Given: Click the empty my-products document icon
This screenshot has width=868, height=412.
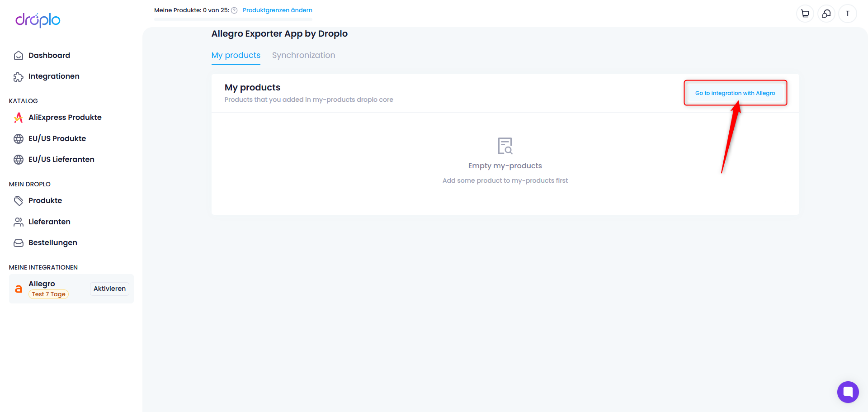Looking at the screenshot, I should [505, 146].
